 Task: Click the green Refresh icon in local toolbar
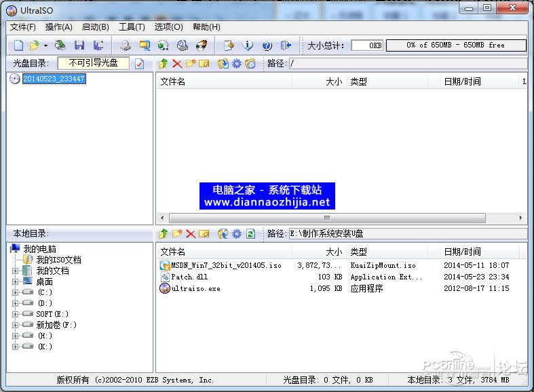(x=250, y=234)
